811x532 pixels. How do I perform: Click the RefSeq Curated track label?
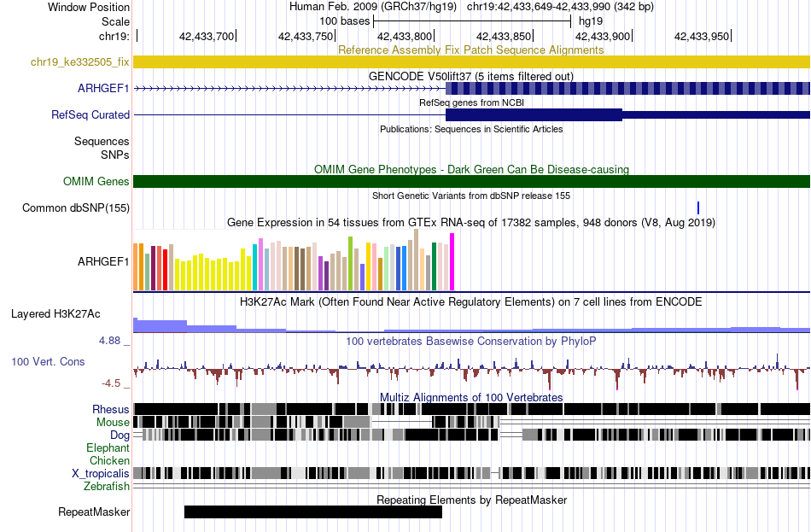(x=90, y=115)
